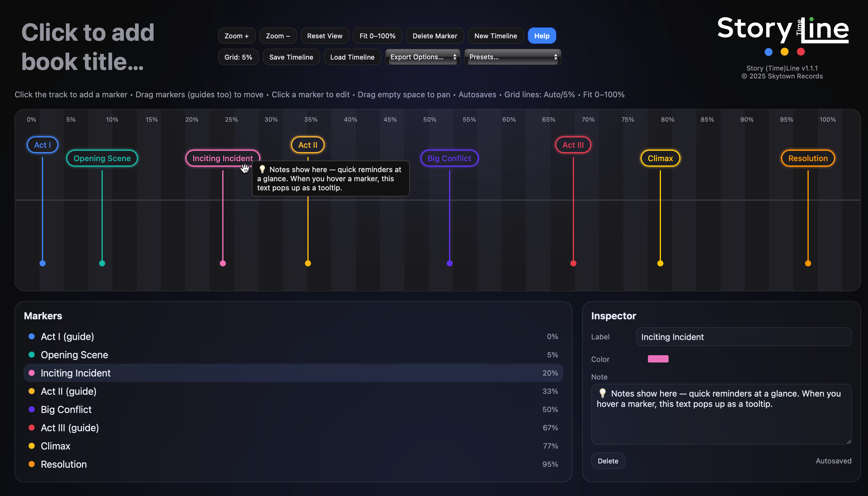868x496 pixels.
Task: Open the Presets dropdown
Action: click(x=513, y=57)
